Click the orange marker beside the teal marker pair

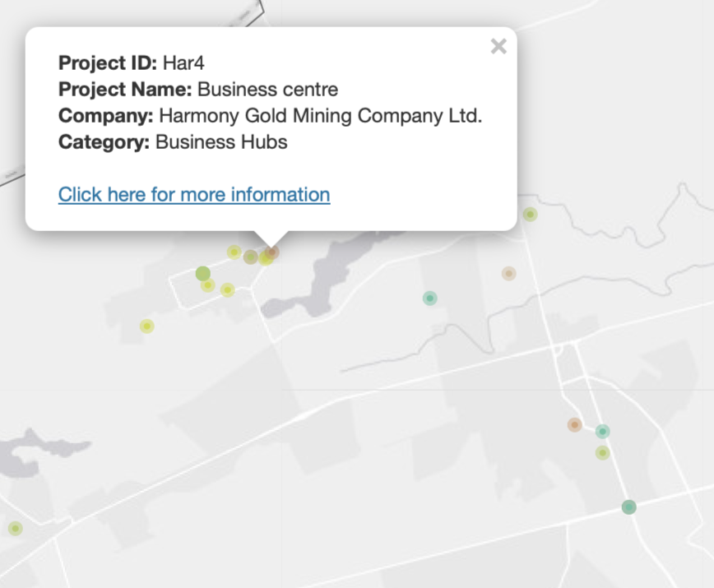[575, 424]
